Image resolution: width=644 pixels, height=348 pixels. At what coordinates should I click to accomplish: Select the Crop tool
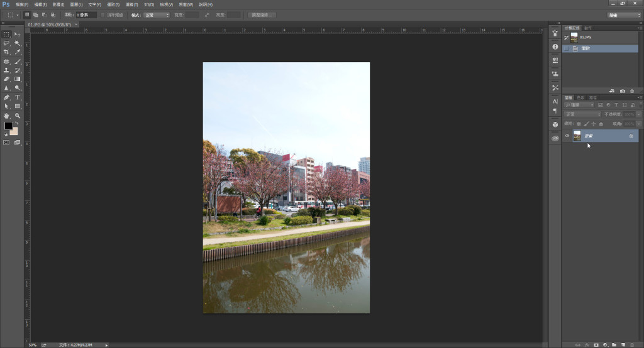[x=6, y=52]
